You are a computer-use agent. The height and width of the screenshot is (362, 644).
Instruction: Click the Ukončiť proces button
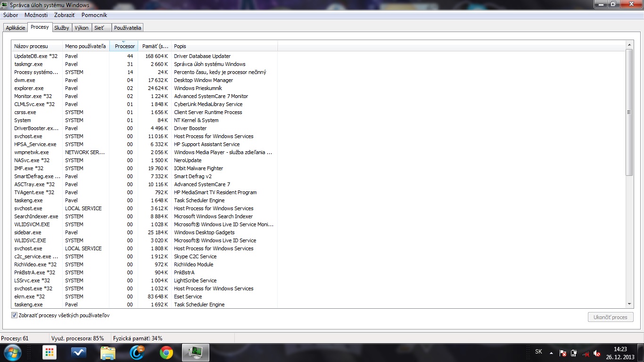(611, 317)
